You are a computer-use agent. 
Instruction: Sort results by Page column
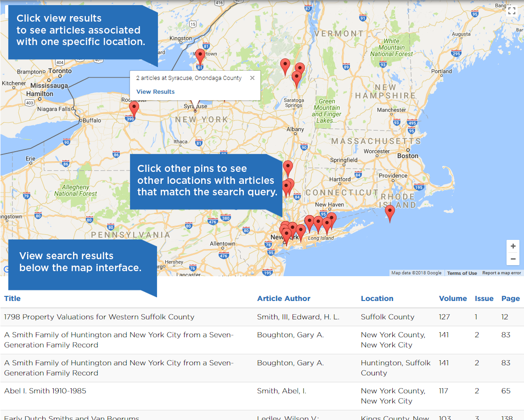510,298
